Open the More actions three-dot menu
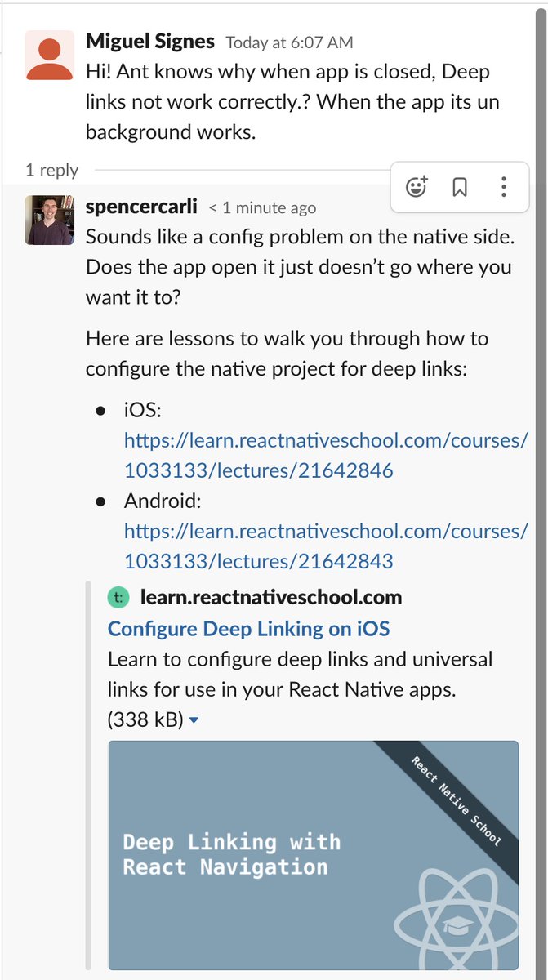The width and height of the screenshot is (548, 980). (x=503, y=187)
